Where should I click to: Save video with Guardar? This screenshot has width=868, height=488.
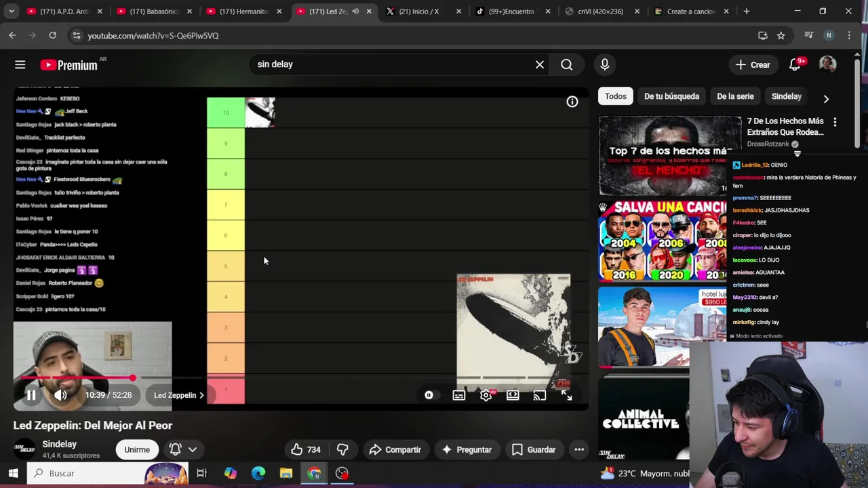[534, 449]
